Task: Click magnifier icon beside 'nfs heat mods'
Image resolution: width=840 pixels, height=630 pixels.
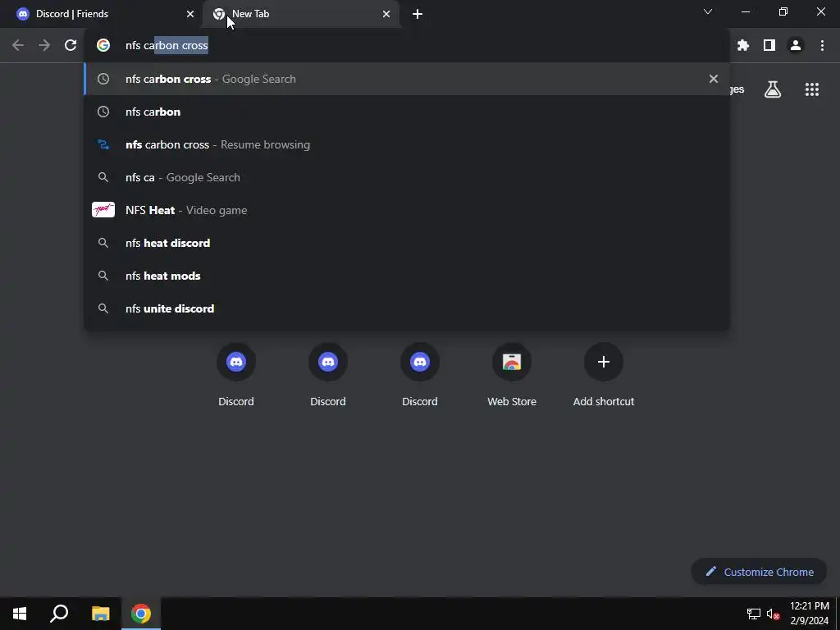Action: tap(103, 276)
